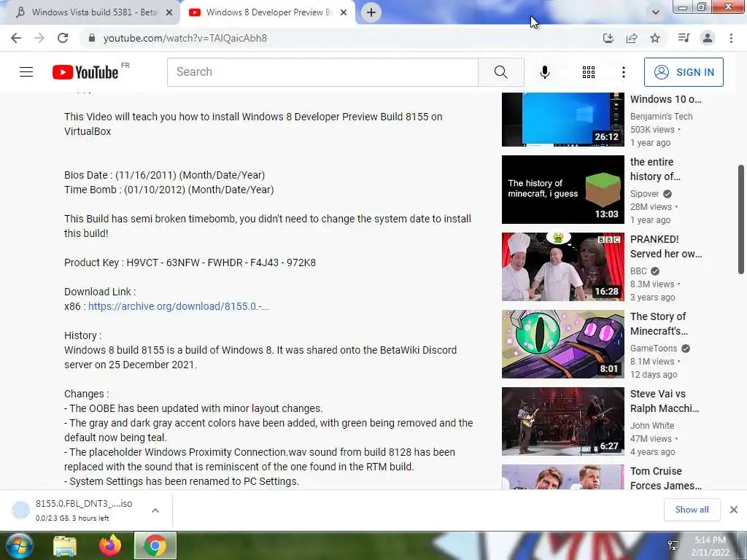Open The Story of Minecraft's thumbnail
This screenshot has width=747, height=560.
(562, 344)
